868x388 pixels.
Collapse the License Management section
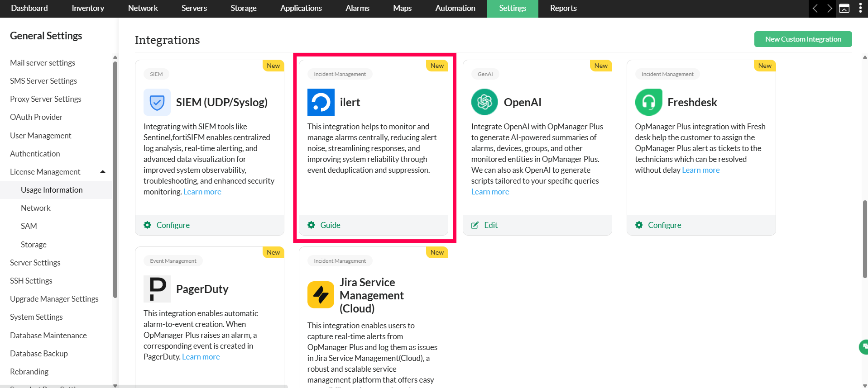click(103, 172)
